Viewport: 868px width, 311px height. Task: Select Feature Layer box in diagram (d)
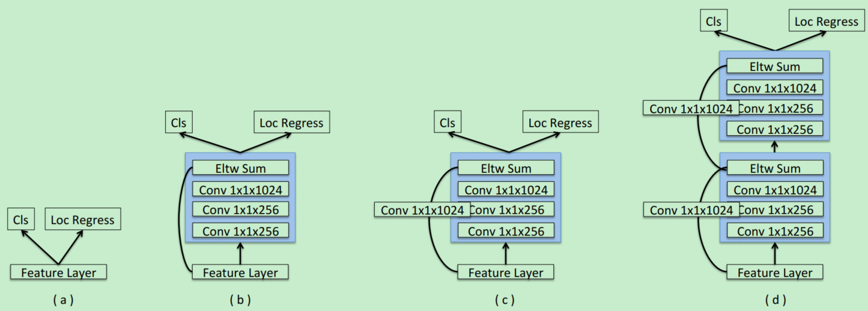click(x=775, y=273)
